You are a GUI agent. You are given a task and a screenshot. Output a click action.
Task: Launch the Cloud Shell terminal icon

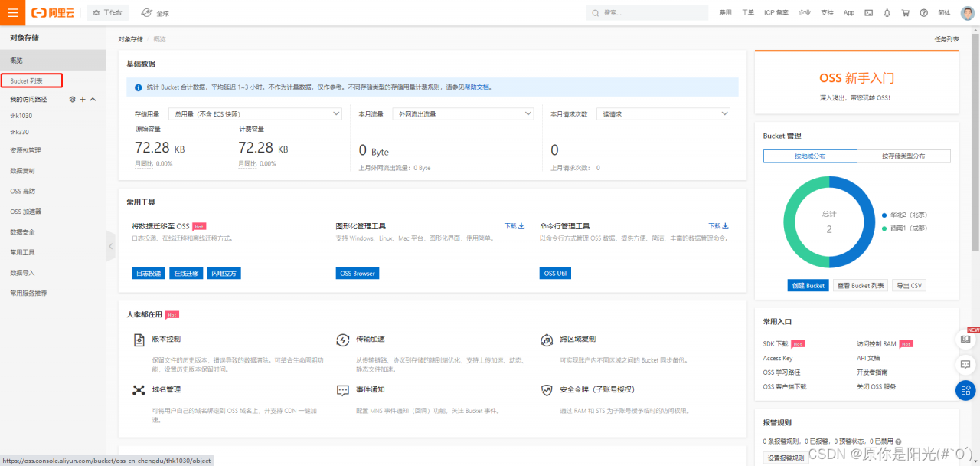click(867, 12)
